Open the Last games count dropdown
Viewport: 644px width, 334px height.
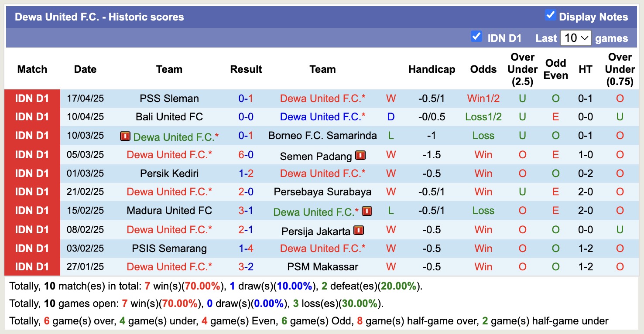click(x=575, y=38)
